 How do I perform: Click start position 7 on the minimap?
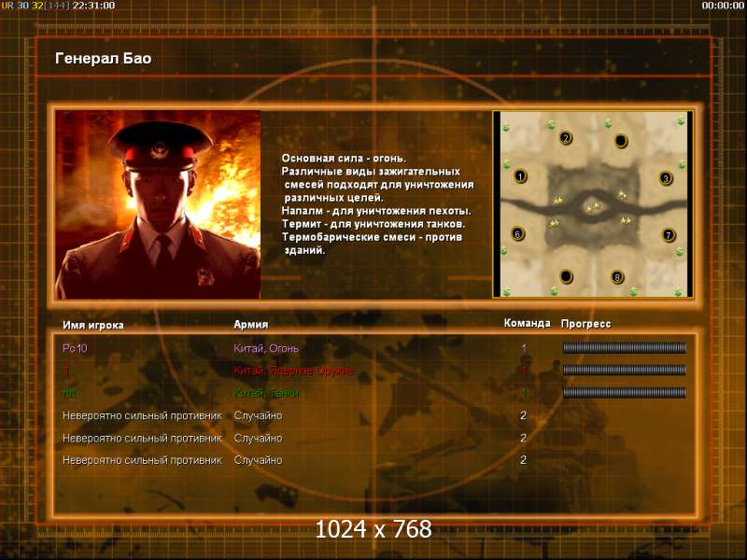pyautogui.click(x=669, y=235)
